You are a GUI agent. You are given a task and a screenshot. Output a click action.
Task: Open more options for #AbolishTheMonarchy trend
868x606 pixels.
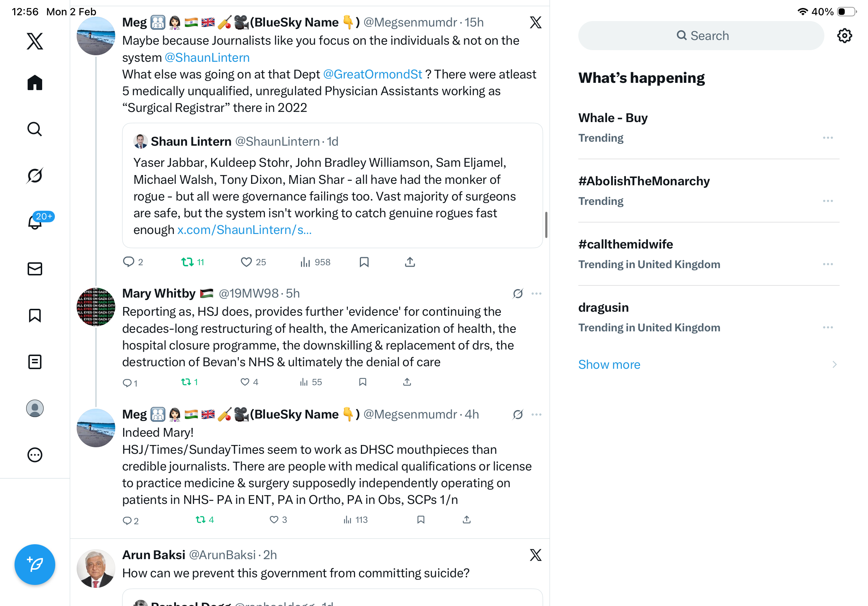click(x=828, y=201)
